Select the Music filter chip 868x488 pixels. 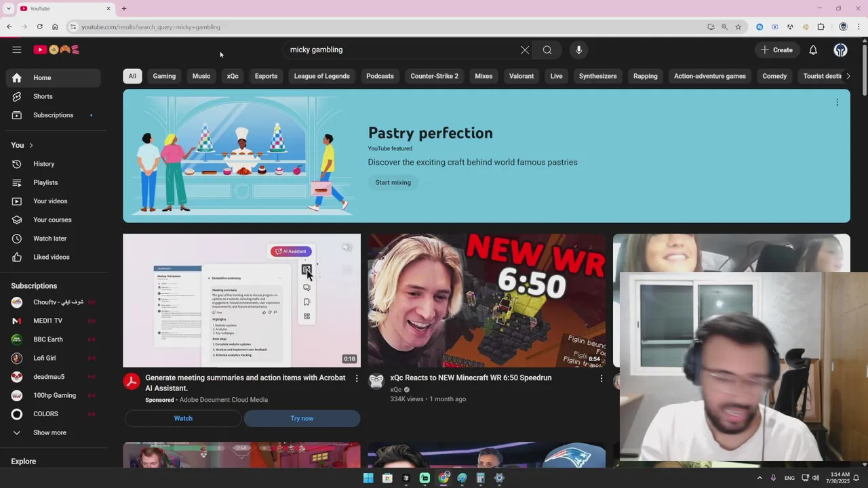[x=201, y=76]
